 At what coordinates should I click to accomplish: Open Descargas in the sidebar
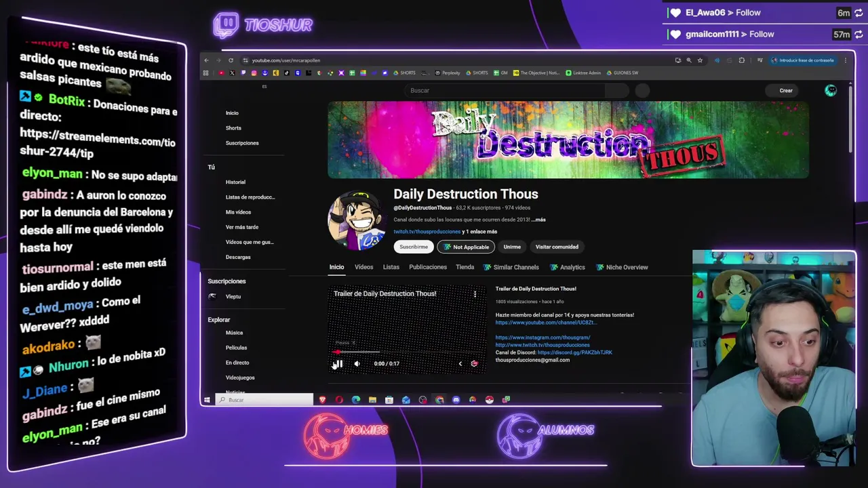pyautogui.click(x=238, y=257)
